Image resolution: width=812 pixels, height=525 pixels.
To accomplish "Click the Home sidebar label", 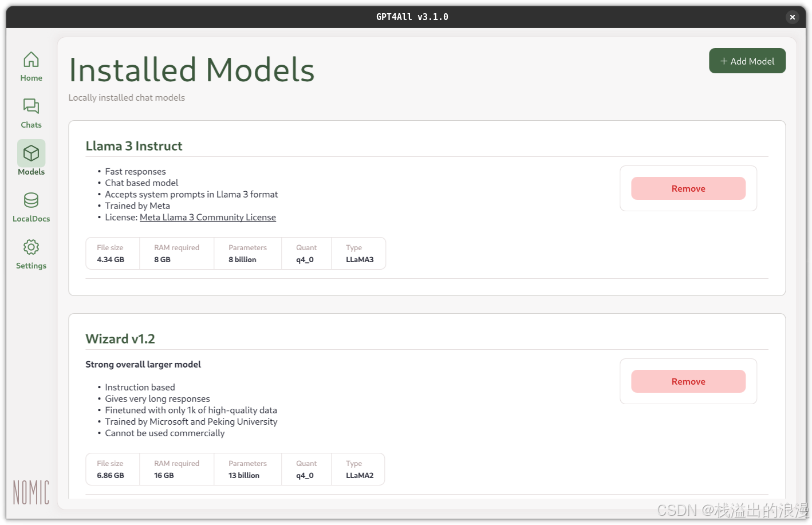I will tap(31, 78).
